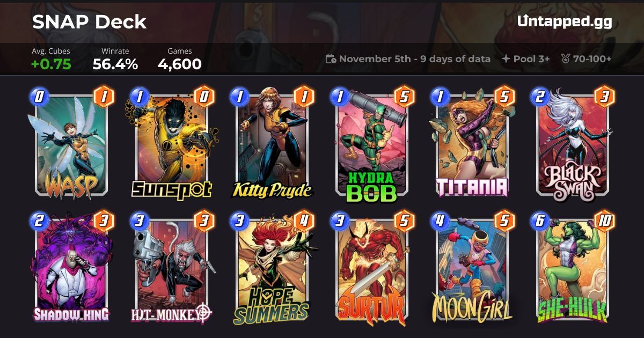Click Wasp's blue energy cost badge
Image resolution: width=644 pixels, height=338 pixels.
pos(39,97)
